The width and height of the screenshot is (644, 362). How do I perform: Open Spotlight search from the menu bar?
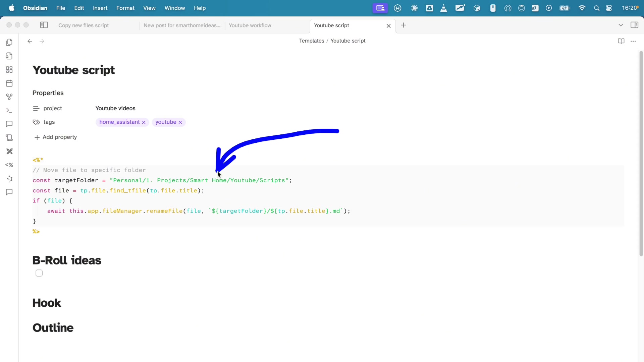click(597, 8)
